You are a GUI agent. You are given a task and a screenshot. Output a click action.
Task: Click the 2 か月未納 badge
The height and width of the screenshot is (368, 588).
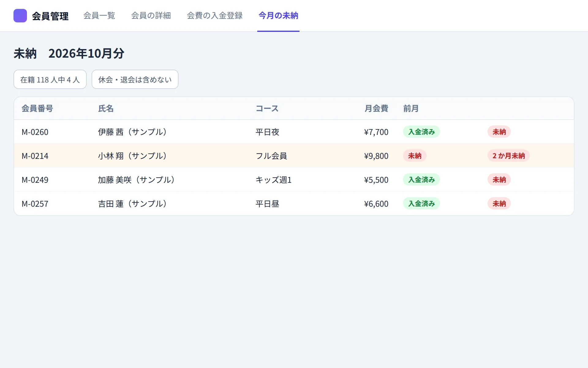coord(509,156)
